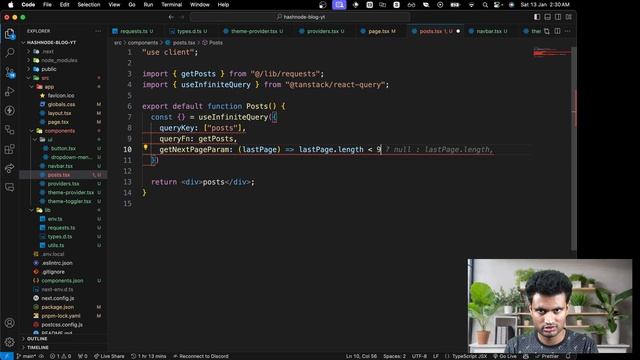
Task: Click the split editor right icon
Action: click(x=557, y=31)
